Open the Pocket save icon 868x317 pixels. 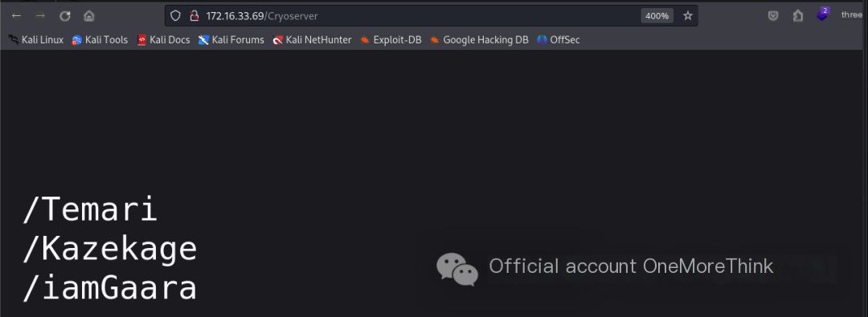(773, 15)
